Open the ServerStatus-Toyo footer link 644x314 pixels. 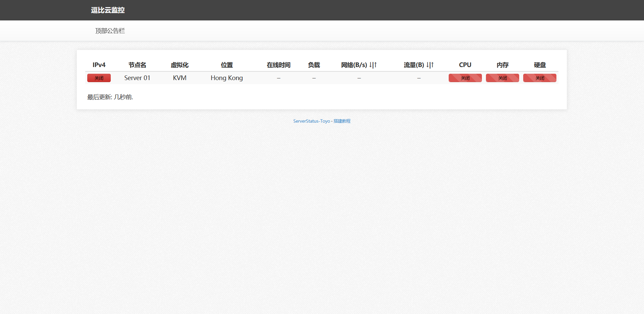tap(311, 121)
